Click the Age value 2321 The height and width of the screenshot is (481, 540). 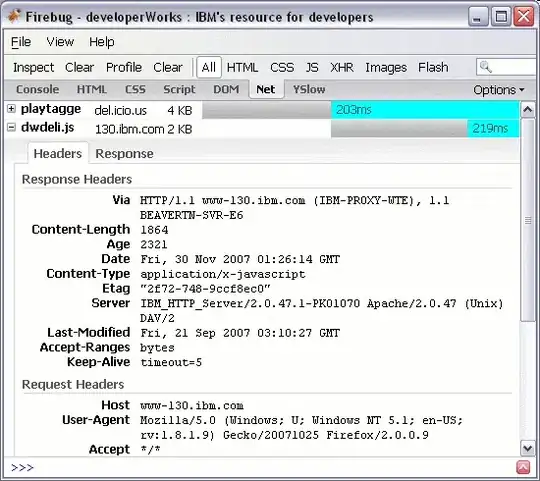[154, 245]
